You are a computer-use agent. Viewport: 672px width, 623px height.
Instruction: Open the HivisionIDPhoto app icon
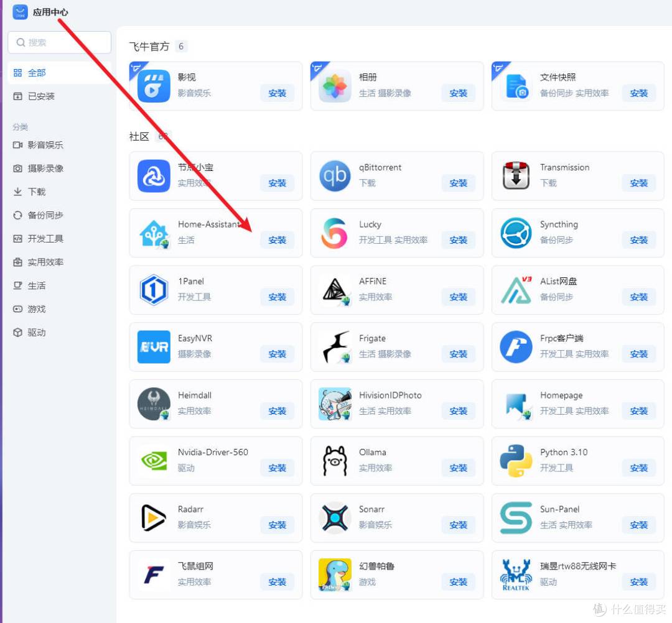(x=335, y=404)
